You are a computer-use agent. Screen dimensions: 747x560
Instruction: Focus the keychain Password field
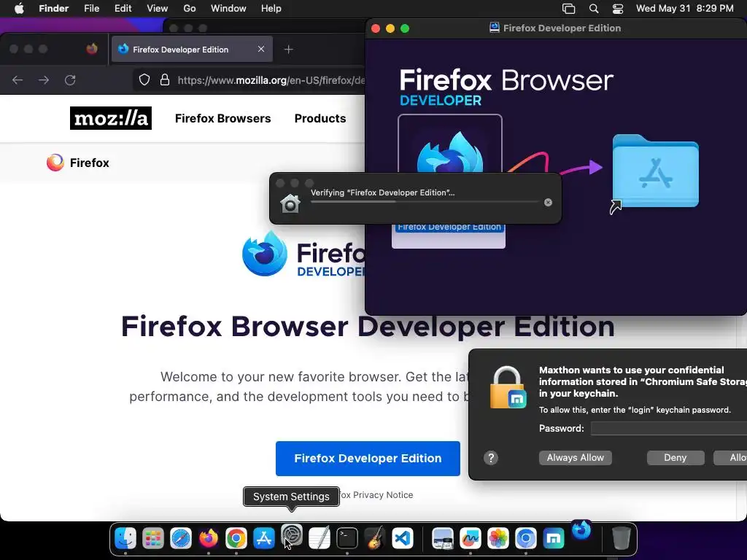click(669, 429)
